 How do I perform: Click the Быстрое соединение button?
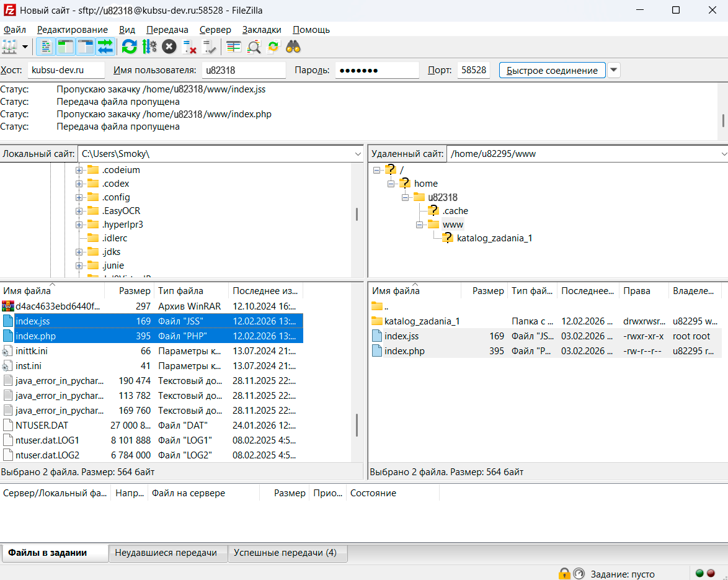click(x=552, y=70)
